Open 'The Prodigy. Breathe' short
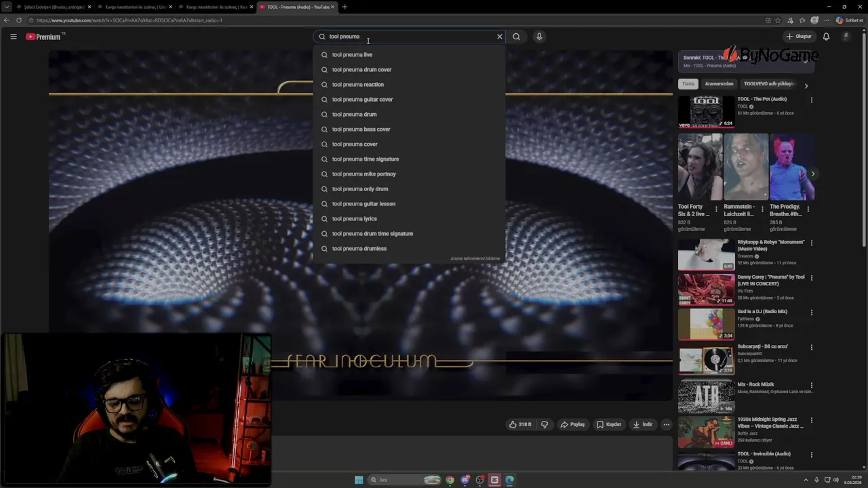This screenshot has width=868, height=488. point(791,167)
